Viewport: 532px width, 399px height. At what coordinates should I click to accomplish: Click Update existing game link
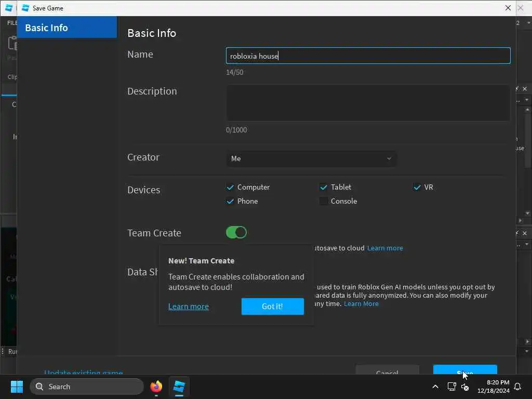click(83, 371)
